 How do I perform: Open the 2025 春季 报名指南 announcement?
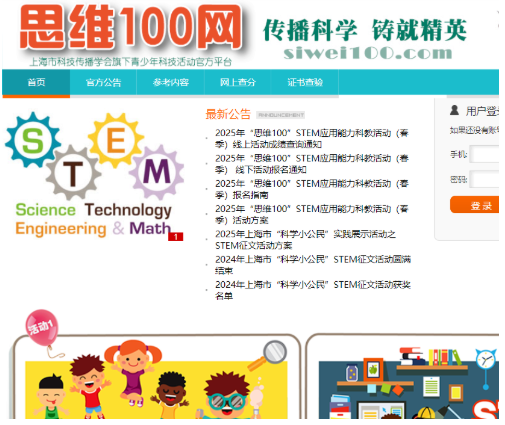click(x=312, y=189)
